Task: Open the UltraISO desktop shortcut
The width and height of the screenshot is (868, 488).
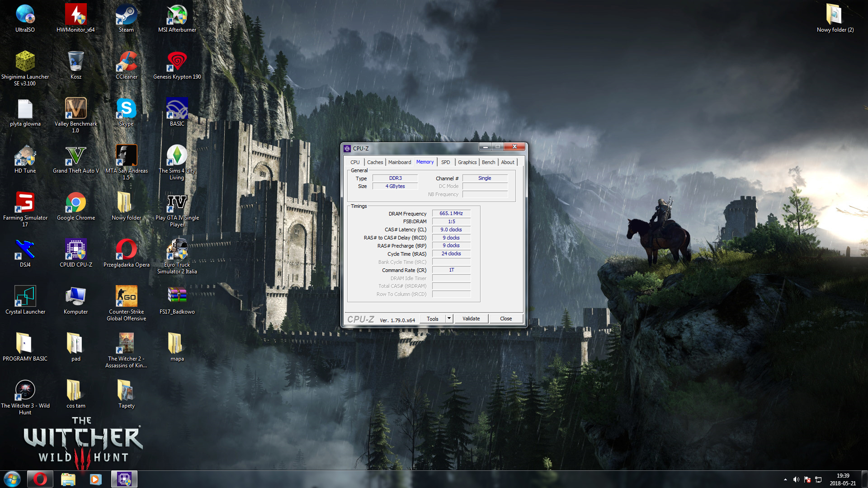Action: (x=25, y=19)
